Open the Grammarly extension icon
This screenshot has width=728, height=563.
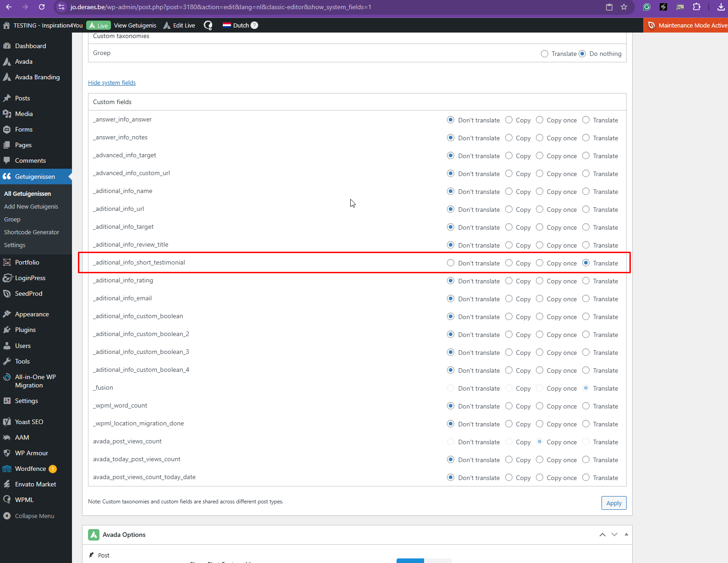pyautogui.click(x=647, y=7)
